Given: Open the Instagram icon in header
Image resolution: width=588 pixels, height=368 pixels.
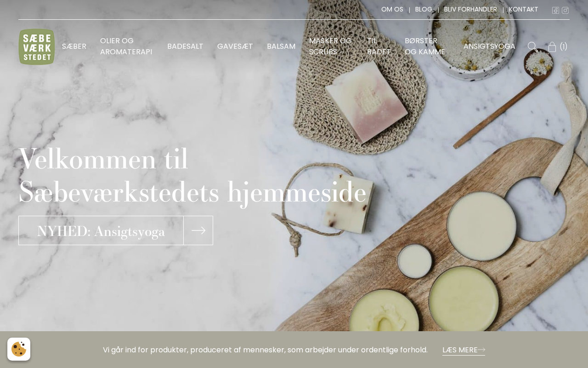Looking at the screenshot, I should click(565, 10).
